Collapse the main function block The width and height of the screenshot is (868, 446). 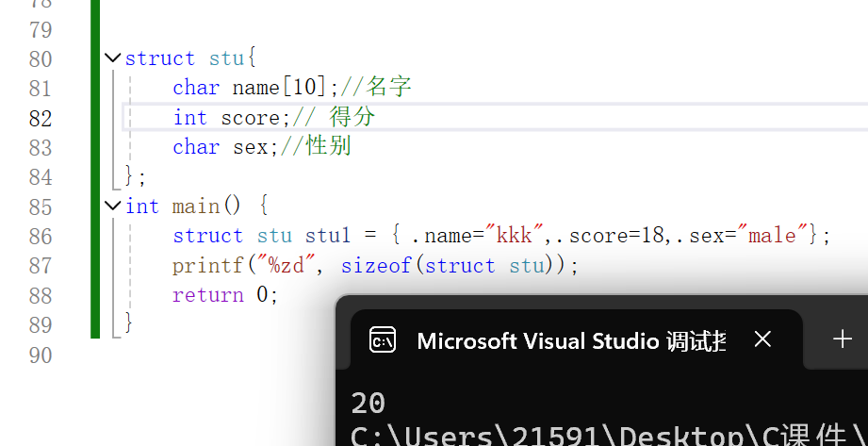(114, 206)
